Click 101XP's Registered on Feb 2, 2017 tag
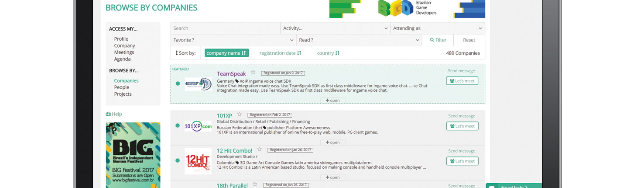Screen dimensions: 644x188 pos(269,115)
